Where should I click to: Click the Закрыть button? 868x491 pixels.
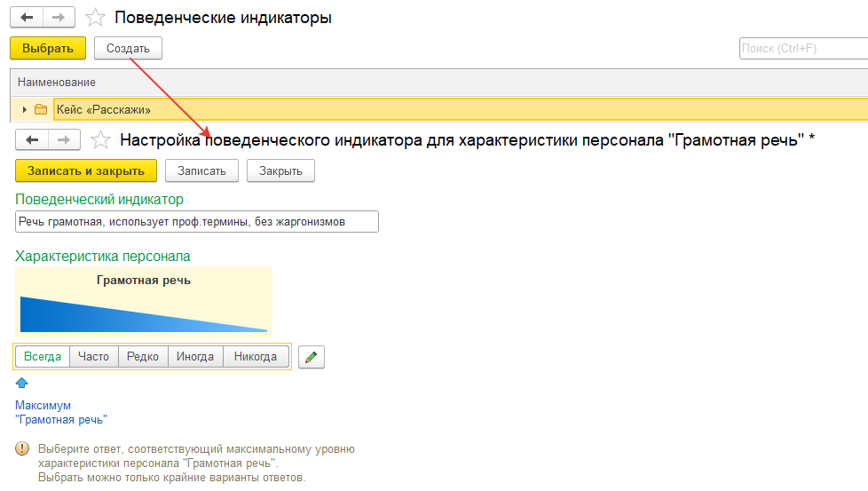pyautogui.click(x=280, y=171)
